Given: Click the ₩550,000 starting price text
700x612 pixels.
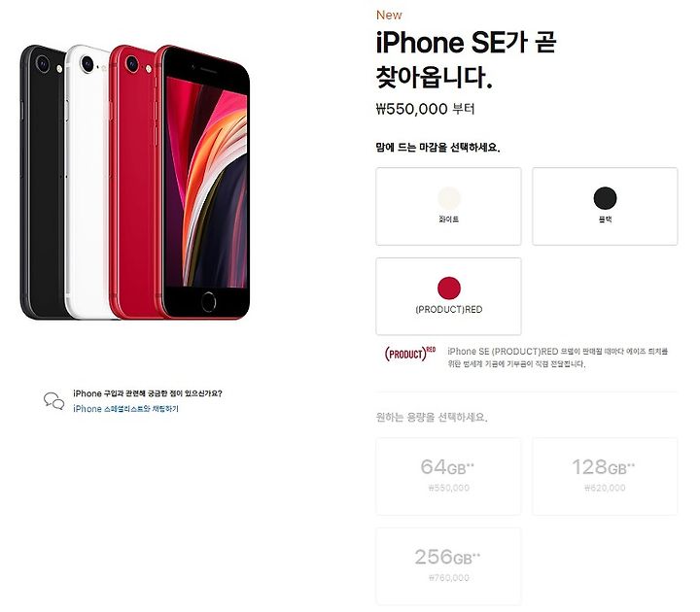Looking at the screenshot, I should [426, 109].
